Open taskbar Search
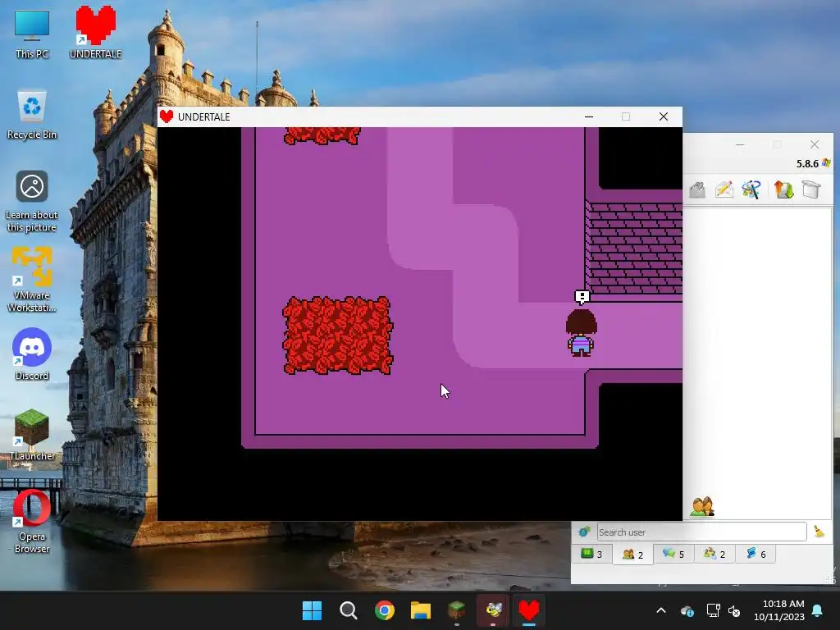Viewport: 840px width, 630px height. click(348, 610)
